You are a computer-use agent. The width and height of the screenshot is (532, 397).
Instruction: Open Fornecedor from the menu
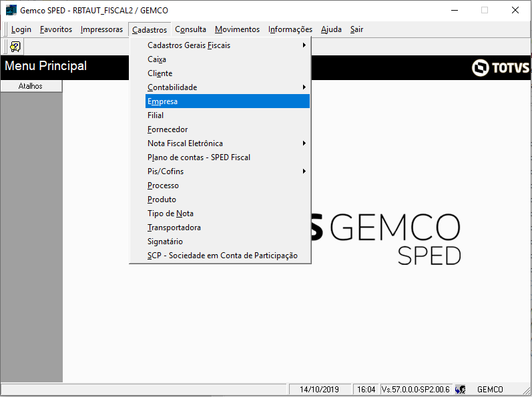(x=228, y=129)
